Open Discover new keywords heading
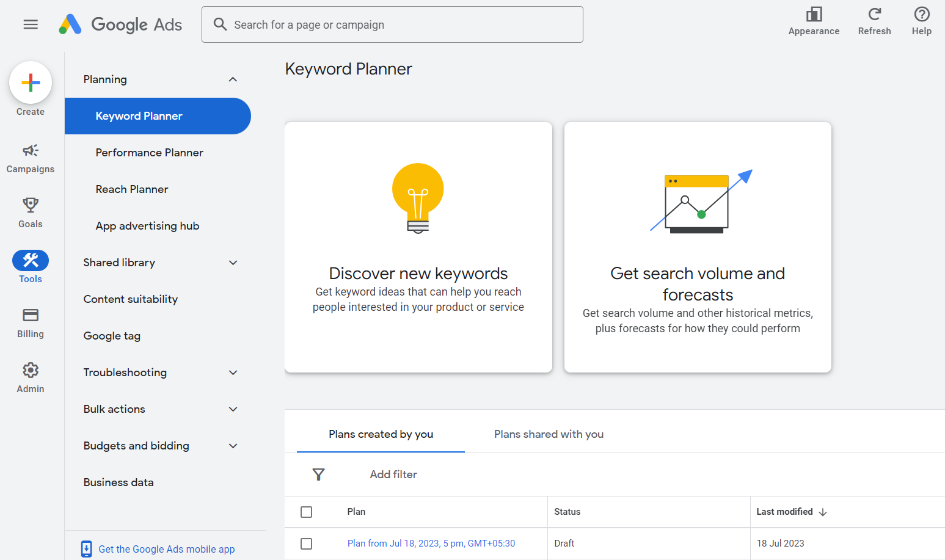945x560 pixels. pyautogui.click(x=418, y=273)
